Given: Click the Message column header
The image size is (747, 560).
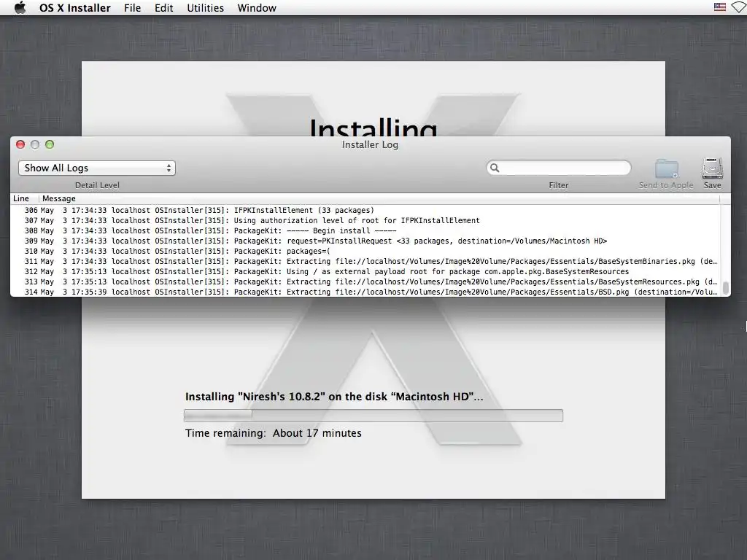Looking at the screenshot, I should coord(59,198).
